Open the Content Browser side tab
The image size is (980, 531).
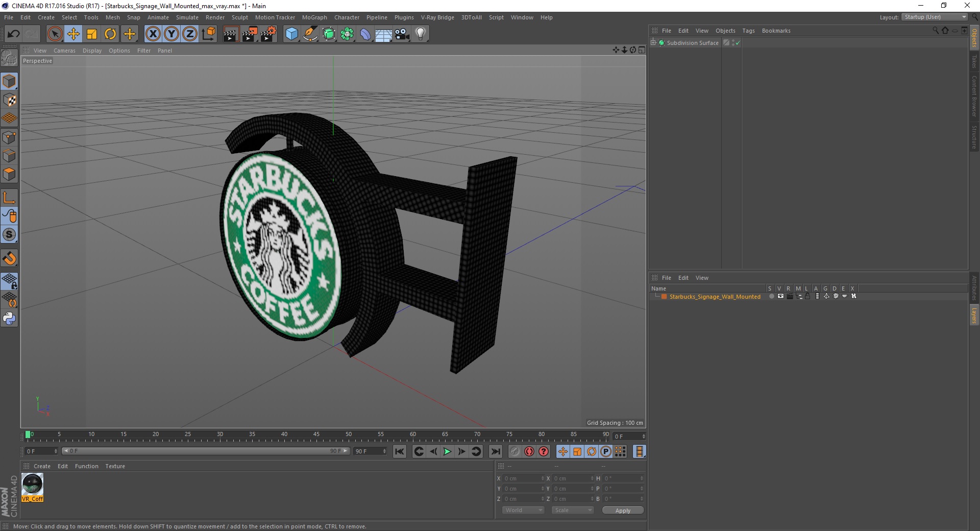(974, 96)
